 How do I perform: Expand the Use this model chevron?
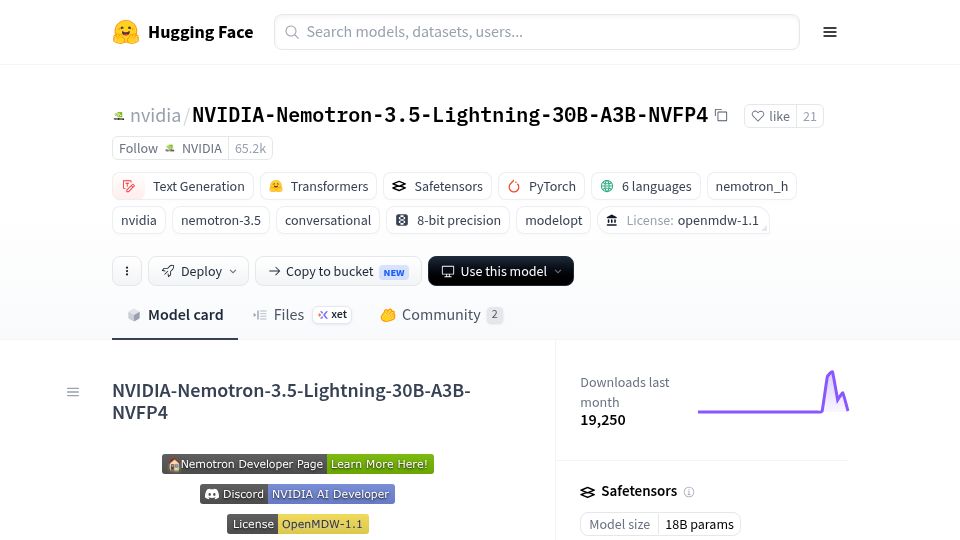click(558, 271)
